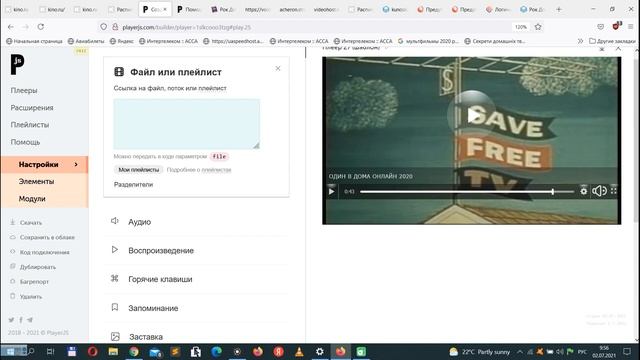Open the плейлистах details link
Viewport: 640px width, 360px height.
click(x=216, y=170)
